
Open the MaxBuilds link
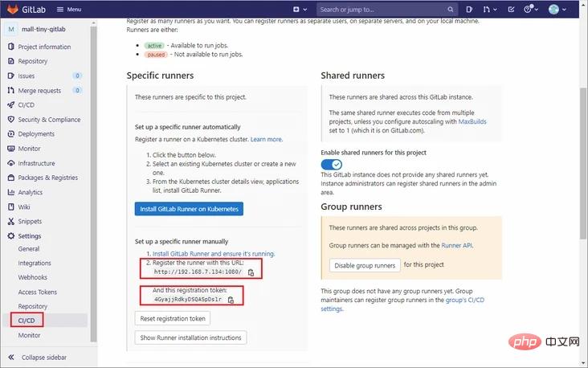[472, 121]
